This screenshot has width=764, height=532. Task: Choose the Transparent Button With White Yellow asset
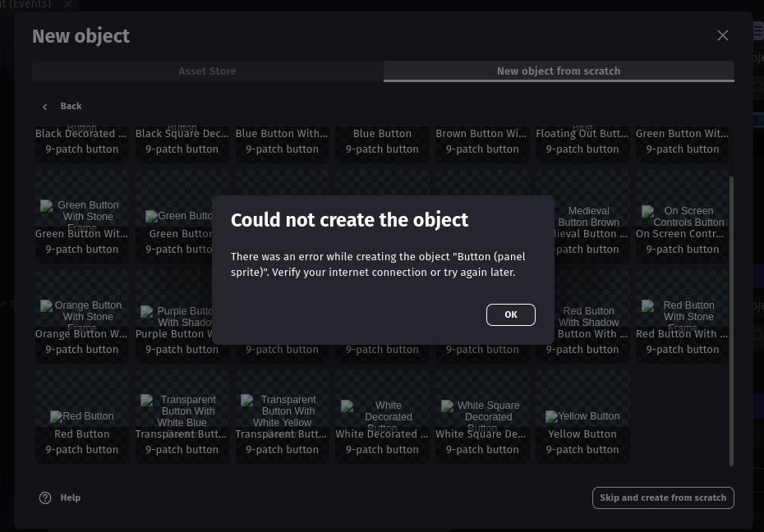pos(282,416)
